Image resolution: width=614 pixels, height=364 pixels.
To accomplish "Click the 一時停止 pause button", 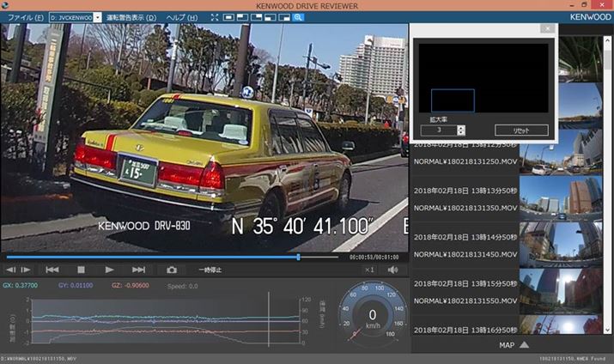I will [x=210, y=270].
